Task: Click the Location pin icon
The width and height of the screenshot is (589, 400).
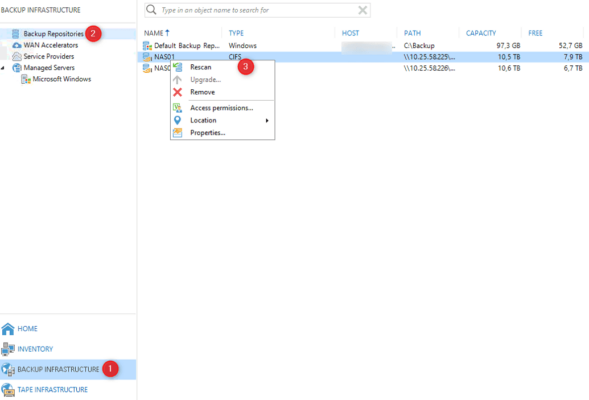Action: pyautogui.click(x=177, y=120)
